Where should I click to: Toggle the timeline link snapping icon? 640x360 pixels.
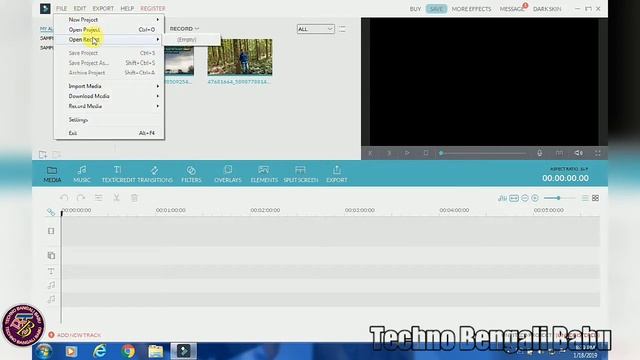51,212
